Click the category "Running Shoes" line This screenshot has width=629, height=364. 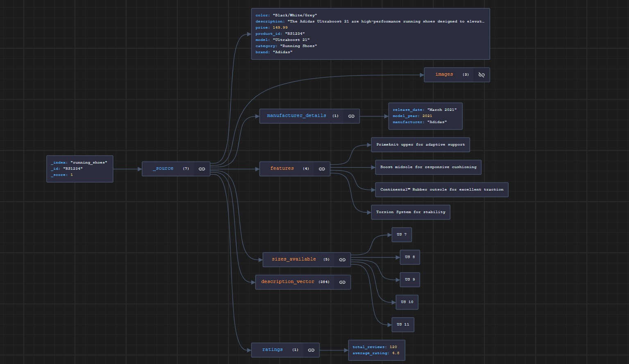click(286, 46)
